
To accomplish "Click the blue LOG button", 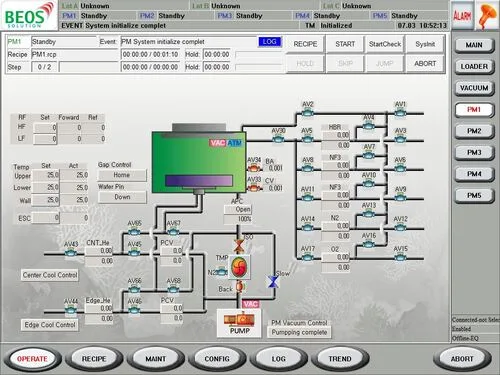I will [x=269, y=42].
